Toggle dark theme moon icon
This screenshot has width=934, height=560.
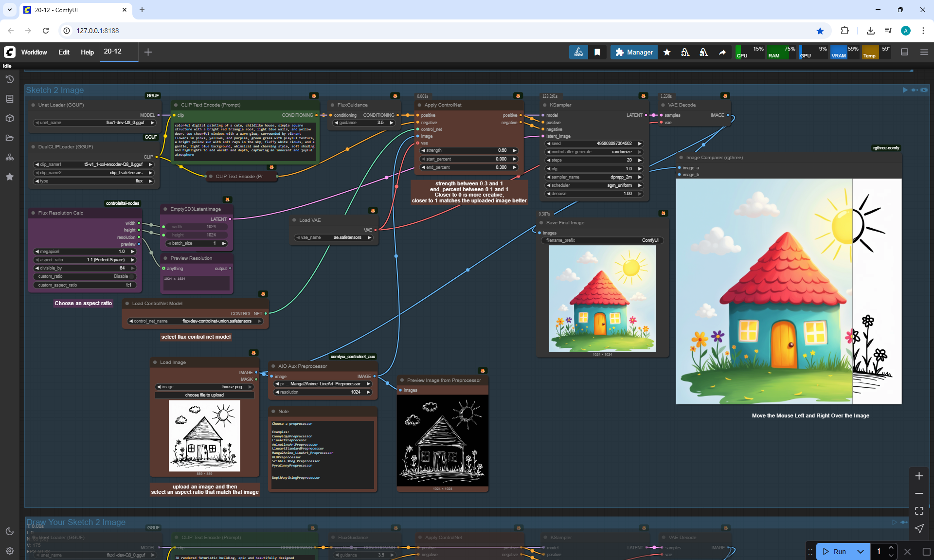tap(10, 531)
